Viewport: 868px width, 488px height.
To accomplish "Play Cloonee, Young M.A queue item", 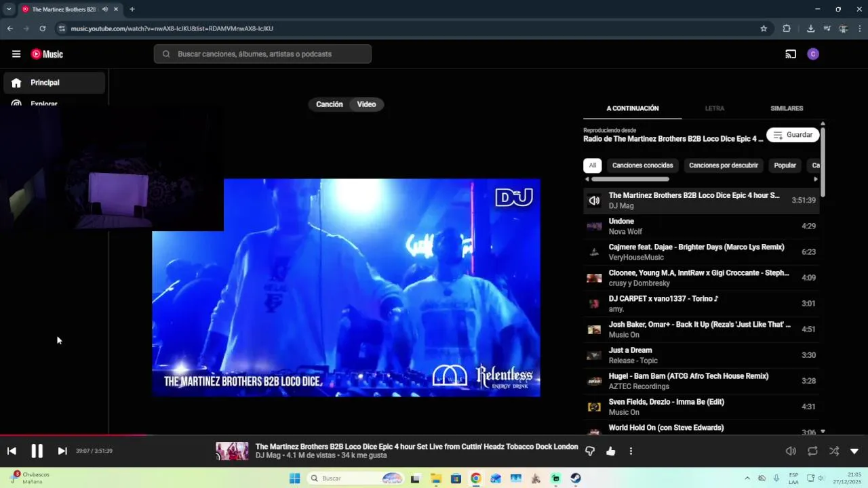I will [x=701, y=278].
